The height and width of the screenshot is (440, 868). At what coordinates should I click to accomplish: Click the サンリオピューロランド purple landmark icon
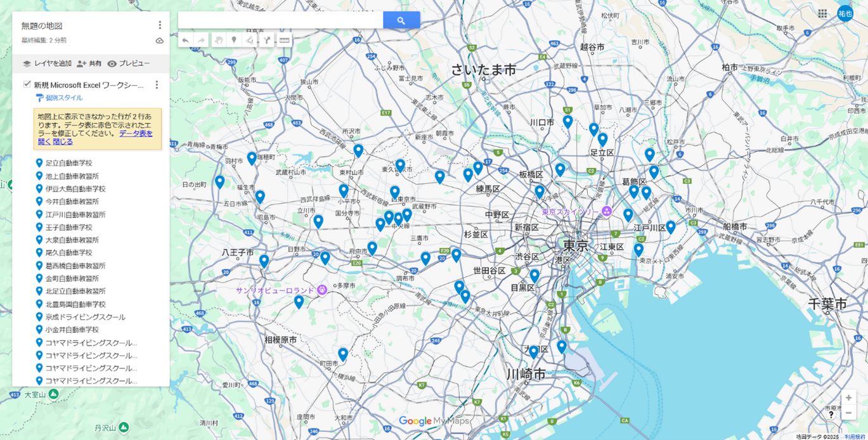pos(322,290)
